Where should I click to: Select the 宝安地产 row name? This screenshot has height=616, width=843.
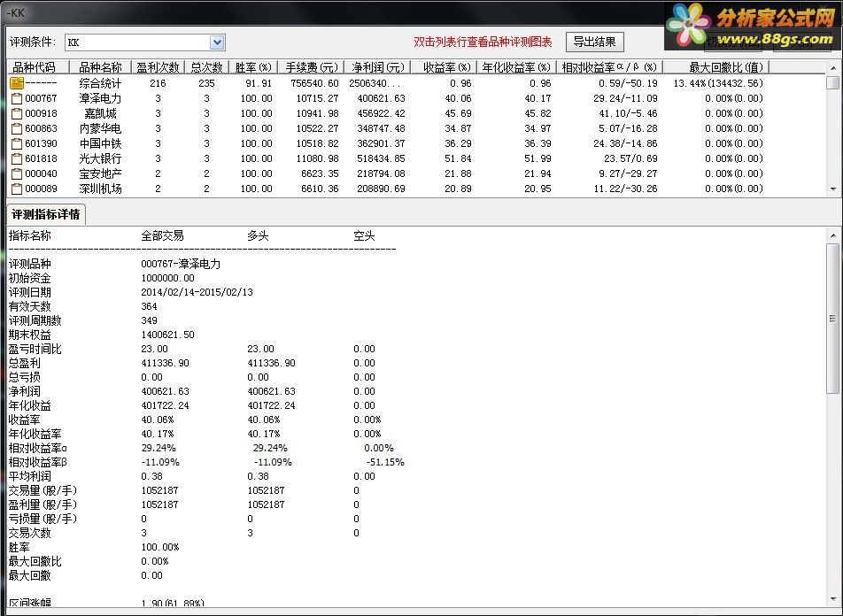[101, 173]
